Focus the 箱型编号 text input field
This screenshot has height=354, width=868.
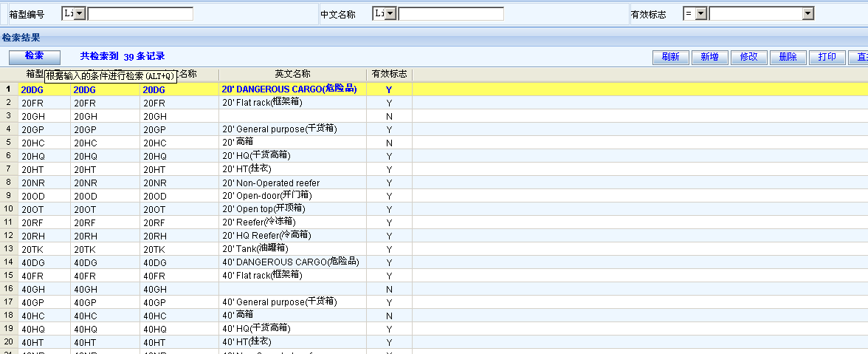(x=140, y=14)
